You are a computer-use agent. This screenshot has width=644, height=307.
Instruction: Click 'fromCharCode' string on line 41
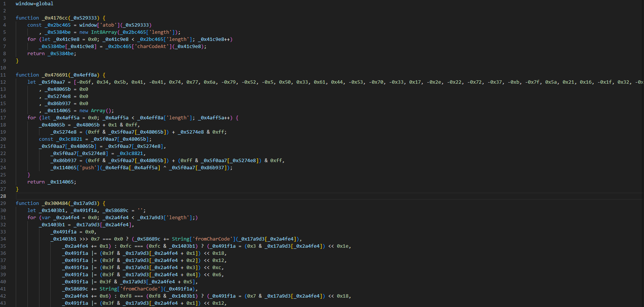140,289
